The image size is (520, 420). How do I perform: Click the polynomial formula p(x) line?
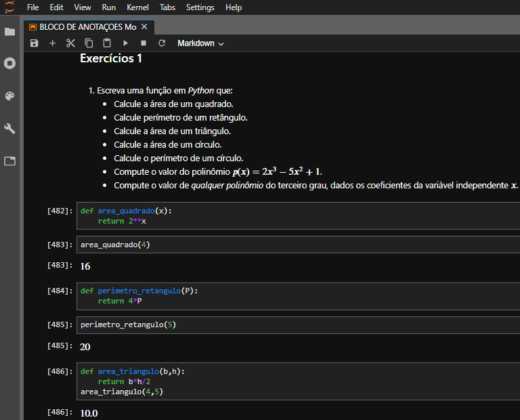coord(218,172)
